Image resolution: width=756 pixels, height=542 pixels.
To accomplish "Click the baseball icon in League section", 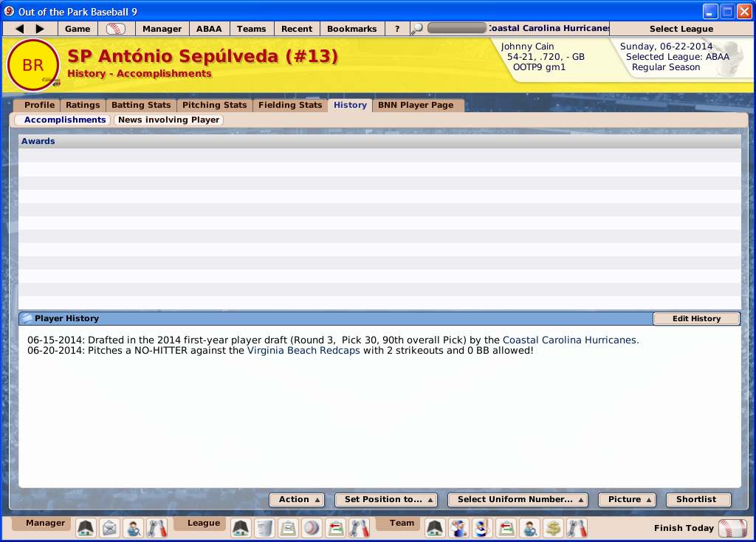I will (312, 528).
